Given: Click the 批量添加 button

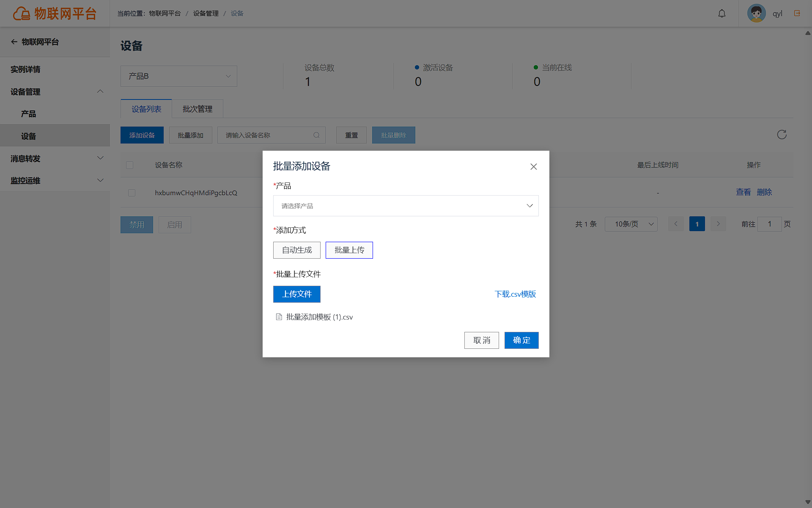Looking at the screenshot, I should click(x=191, y=135).
